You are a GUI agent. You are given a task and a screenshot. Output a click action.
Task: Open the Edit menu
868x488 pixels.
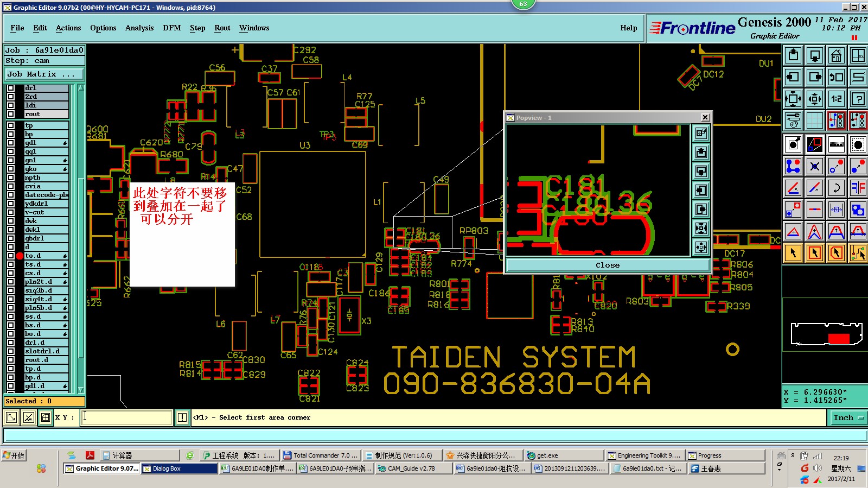tap(40, 28)
